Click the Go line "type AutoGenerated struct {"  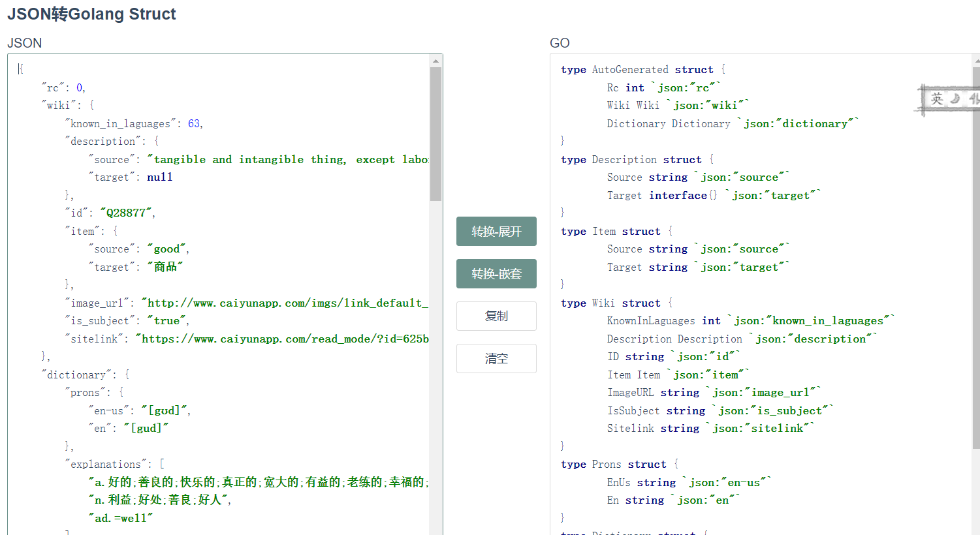click(643, 69)
